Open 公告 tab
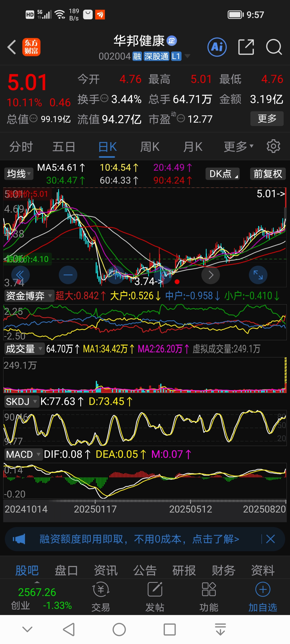The image size is (290, 644). 145,570
